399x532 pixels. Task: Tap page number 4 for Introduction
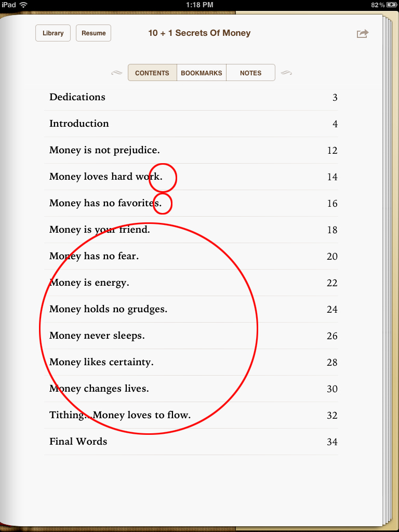coord(335,124)
